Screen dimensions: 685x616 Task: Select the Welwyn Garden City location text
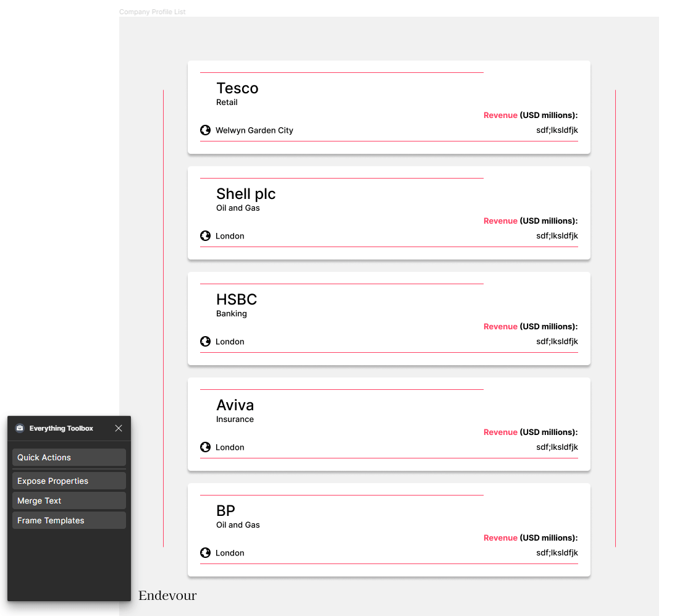[x=254, y=130]
